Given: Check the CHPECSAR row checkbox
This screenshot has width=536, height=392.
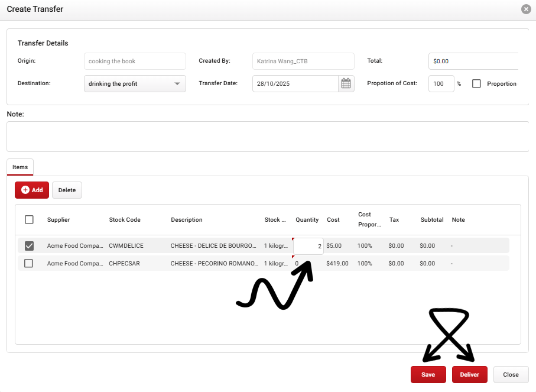Looking at the screenshot, I should (x=29, y=263).
